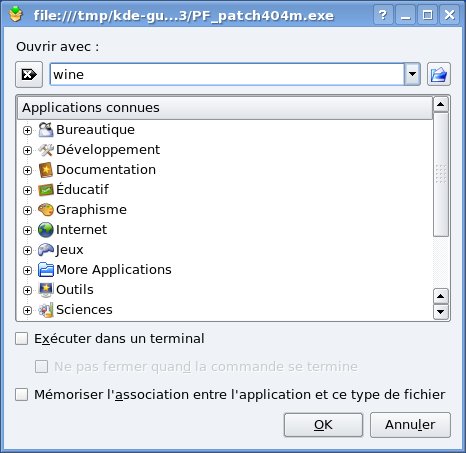Screen dimensions: 466x453
Task: Enable Exécuter dans un terminal checkbox
Action: point(22,339)
